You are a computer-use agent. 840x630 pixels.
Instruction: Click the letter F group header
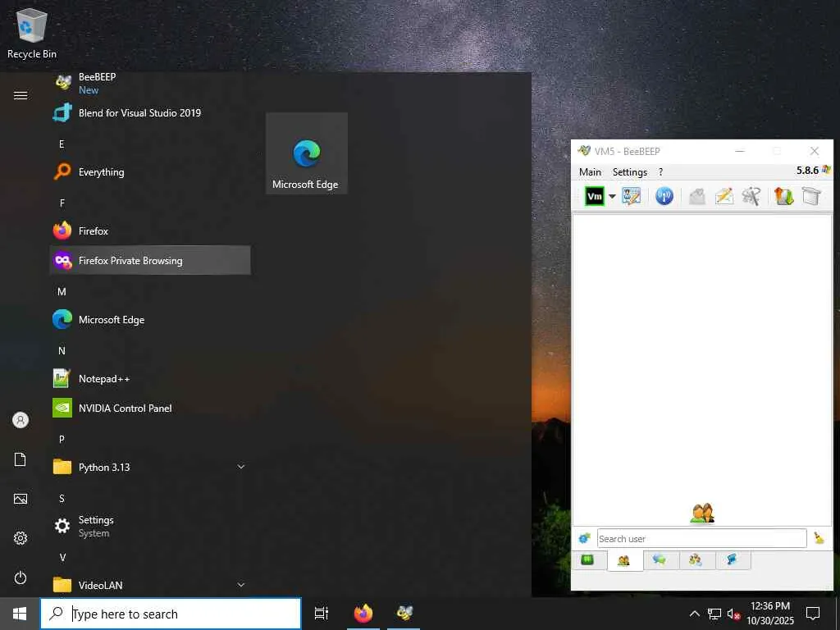click(62, 203)
